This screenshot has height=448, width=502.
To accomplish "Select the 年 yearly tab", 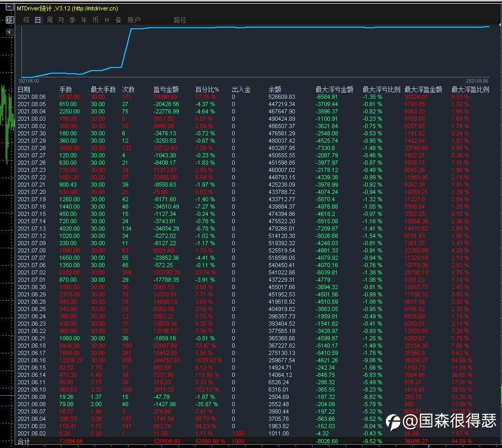I will click(84, 20).
